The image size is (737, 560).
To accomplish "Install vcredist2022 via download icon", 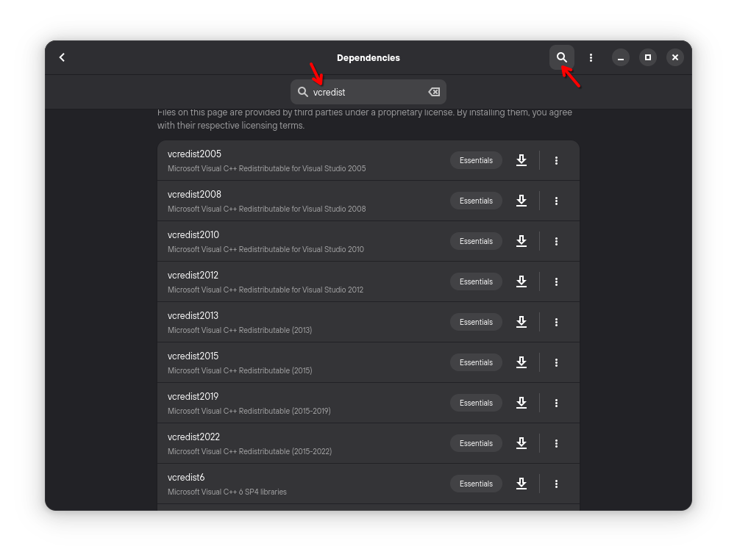I will 521,443.
